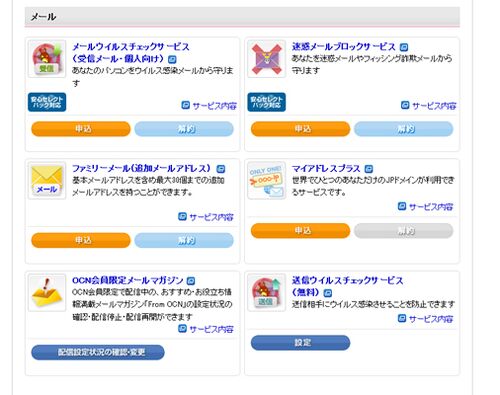Click the mail virus check service icon
The width and height of the screenshot is (500, 395).
coord(47,59)
